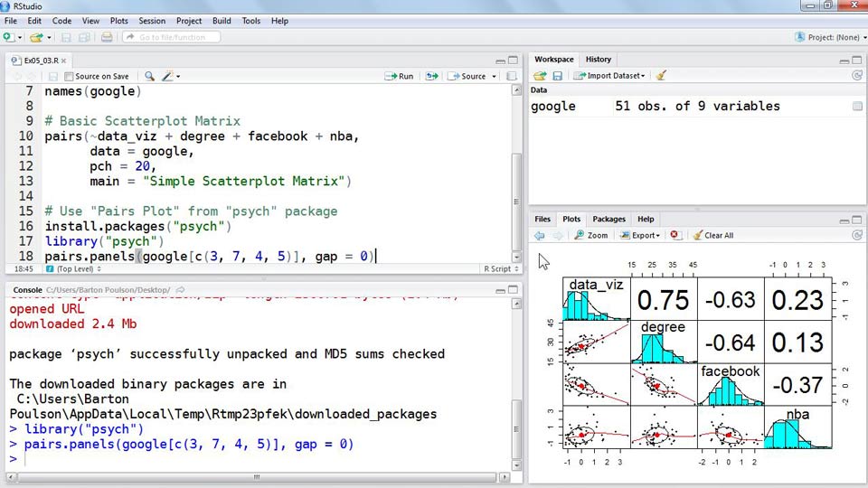The height and width of the screenshot is (488, 868).
Task: Open the Tools menu
Action: pyautogui.click(x=250, y=21)
